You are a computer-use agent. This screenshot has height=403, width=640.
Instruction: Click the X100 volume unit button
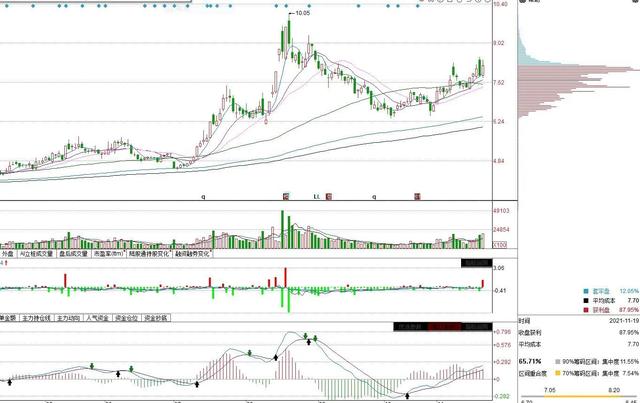(500, 245)
